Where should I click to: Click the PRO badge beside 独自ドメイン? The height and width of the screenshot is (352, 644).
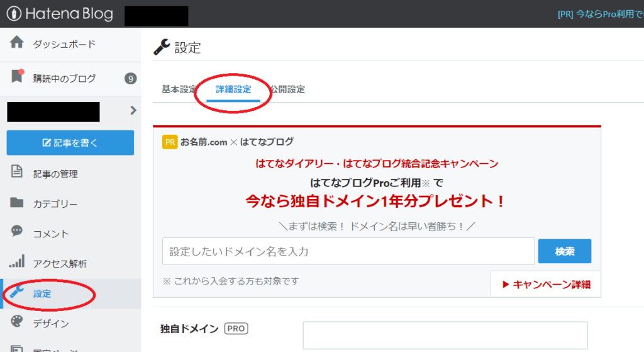point(236,329)
